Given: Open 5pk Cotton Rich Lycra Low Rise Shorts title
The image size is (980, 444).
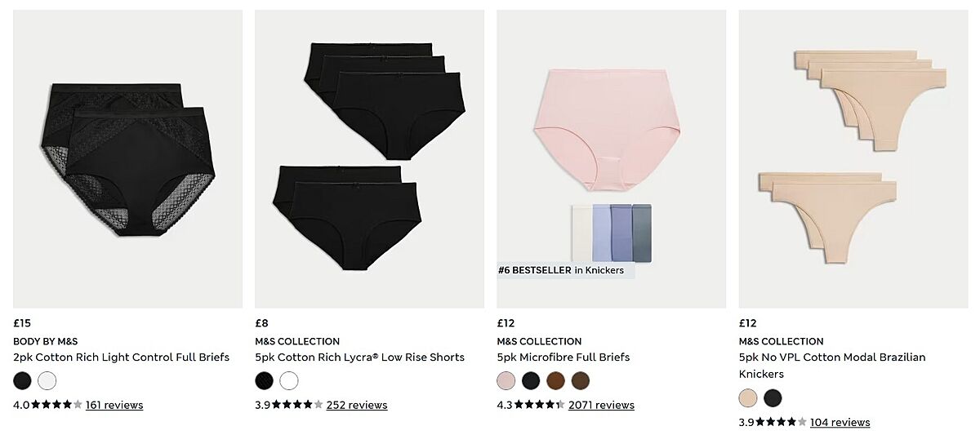Looking at the screenshot, I should click(360, 357).
